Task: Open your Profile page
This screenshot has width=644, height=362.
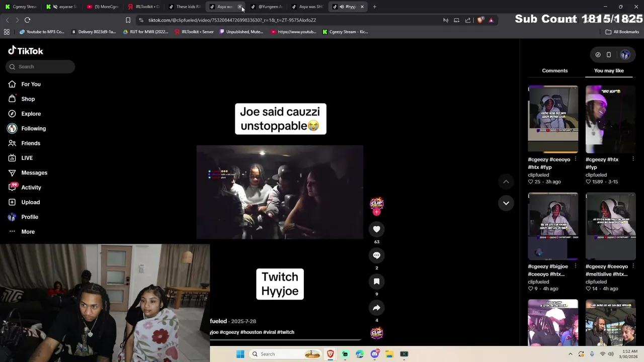Action: (29, 217)
